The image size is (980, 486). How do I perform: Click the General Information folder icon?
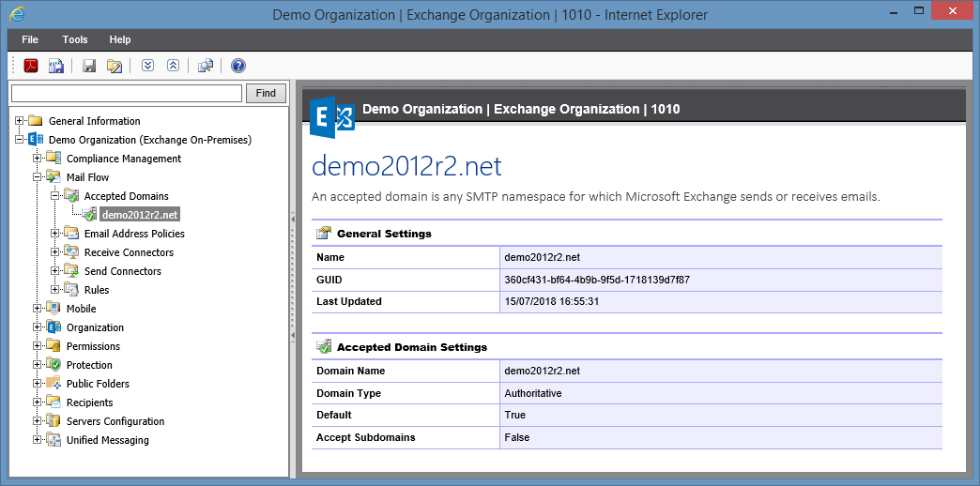(36, 121)
